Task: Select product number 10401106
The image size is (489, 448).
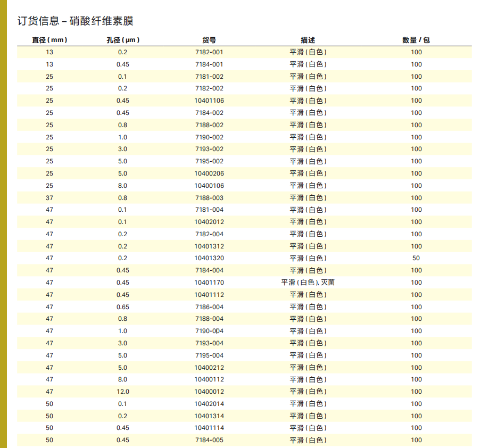Action: 209,101
